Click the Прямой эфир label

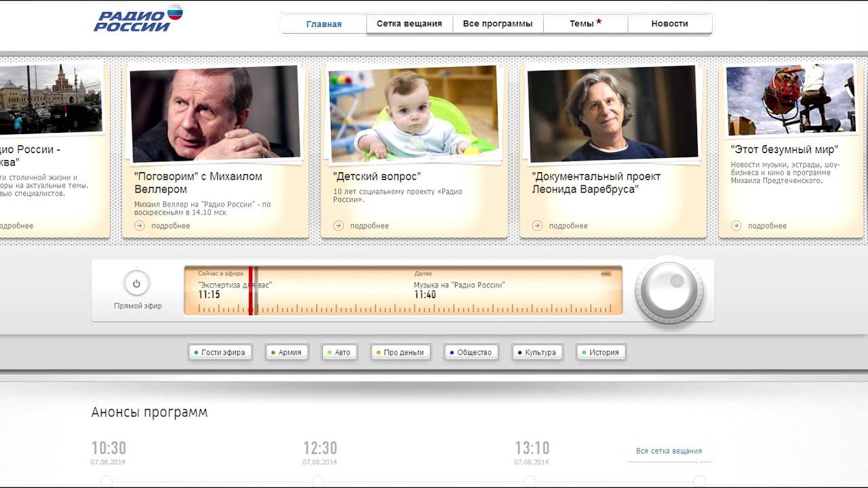pos(138,306)
